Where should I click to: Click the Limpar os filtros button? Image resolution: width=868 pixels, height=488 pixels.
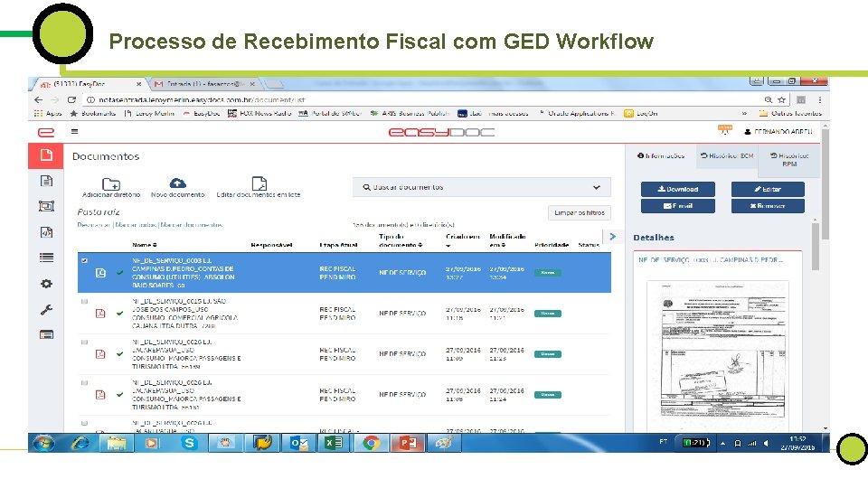click(579, 212)
